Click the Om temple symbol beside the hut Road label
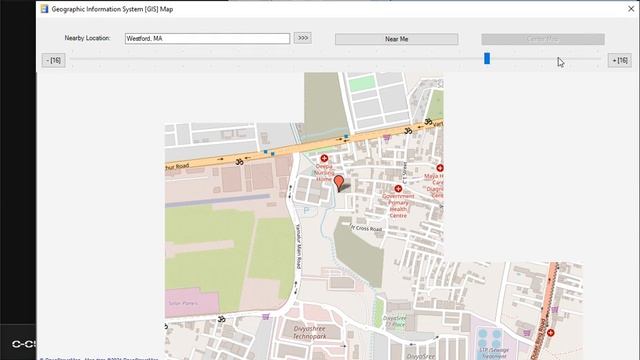Image resolution: width=640 pixels, height=360 pixels. (239, 162)
